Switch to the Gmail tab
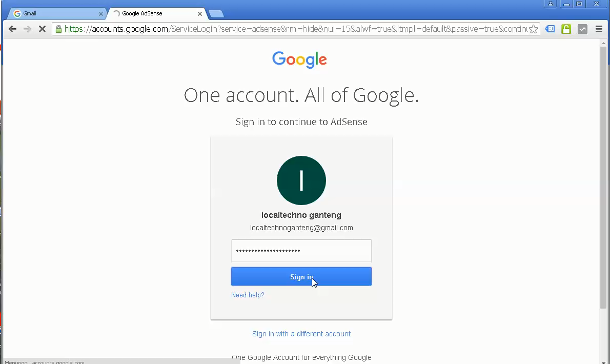 (56, 14)
